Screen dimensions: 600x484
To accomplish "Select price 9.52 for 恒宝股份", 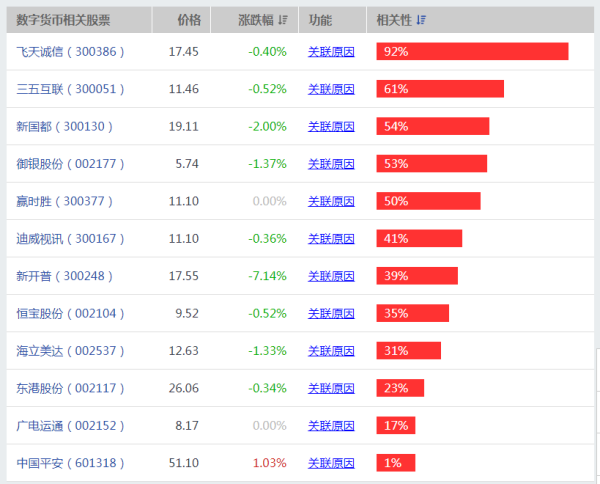I will [187, 313].
